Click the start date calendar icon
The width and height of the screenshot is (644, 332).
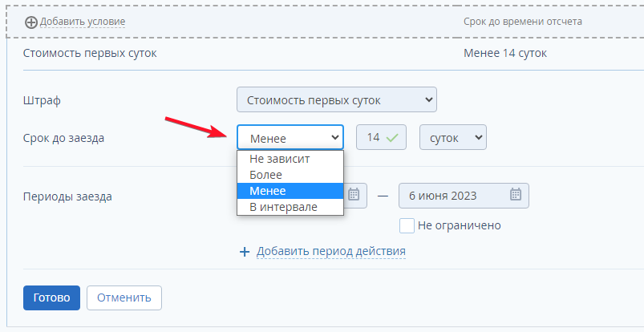coord(354,195)
